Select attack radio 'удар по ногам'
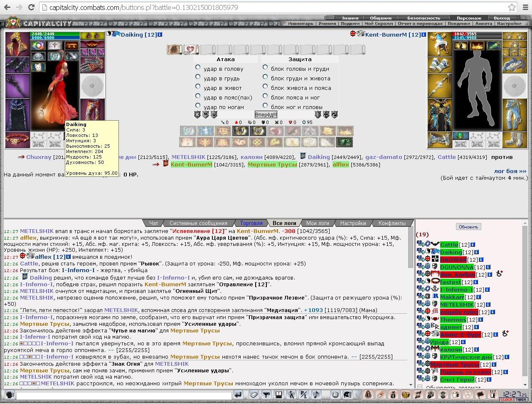 click(x=198, y=106)
